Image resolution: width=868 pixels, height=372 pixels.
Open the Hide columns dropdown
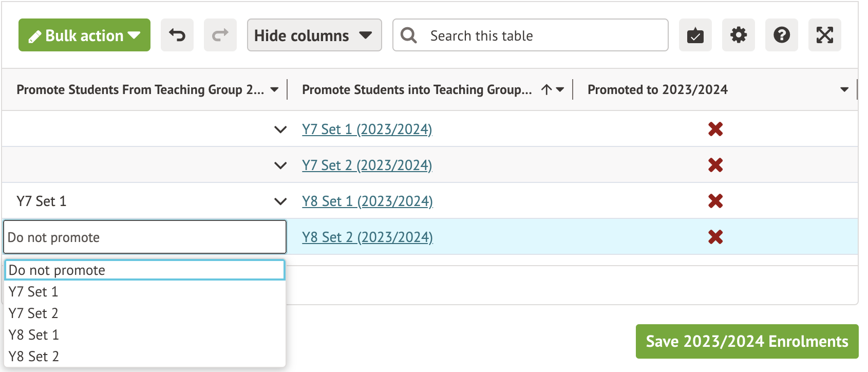314,35
